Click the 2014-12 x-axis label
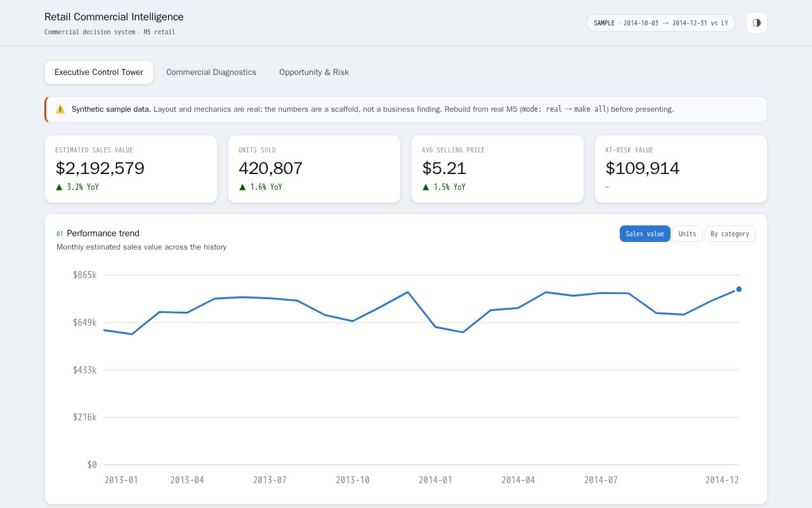812x508 pixels. pyautogui.click(x=722, y=480)
